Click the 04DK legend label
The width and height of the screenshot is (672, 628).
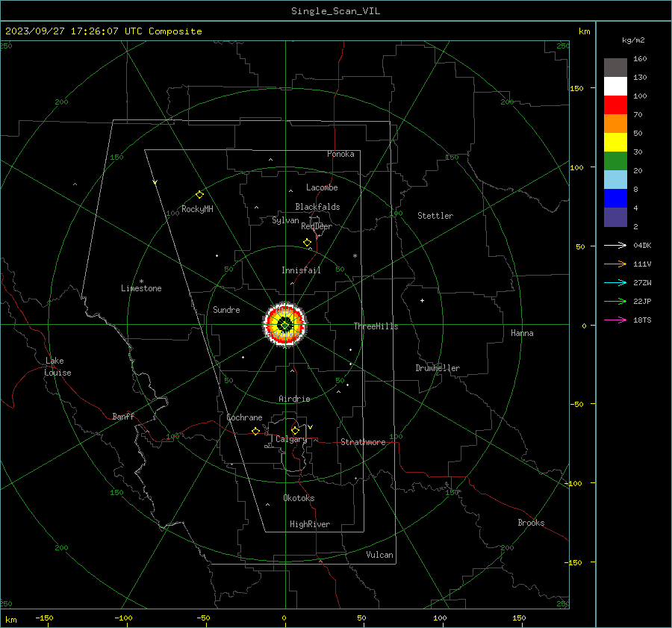click(642, 245)
